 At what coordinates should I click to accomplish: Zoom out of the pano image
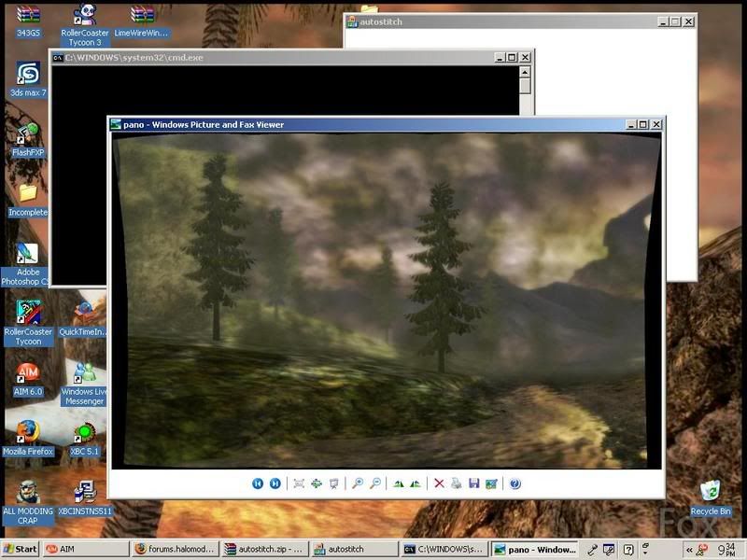click(x=375, y=483)
